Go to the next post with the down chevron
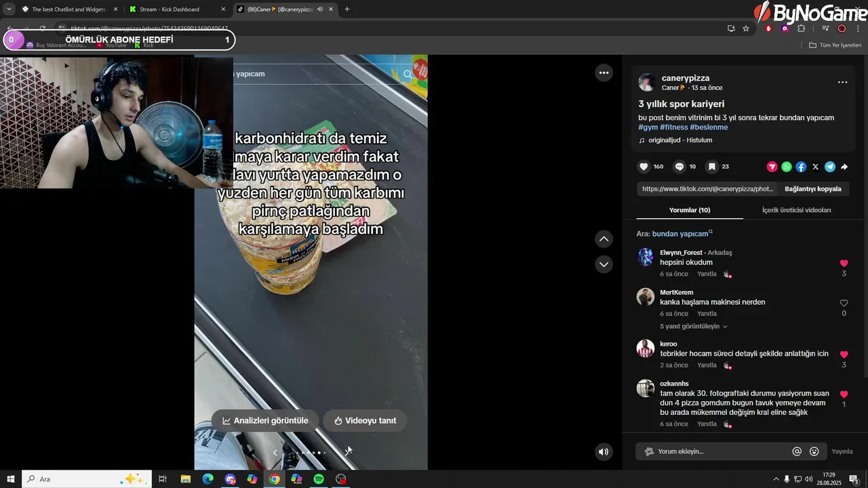The width and height of the screenshot is (868, 488). click(x=604, y=264)
